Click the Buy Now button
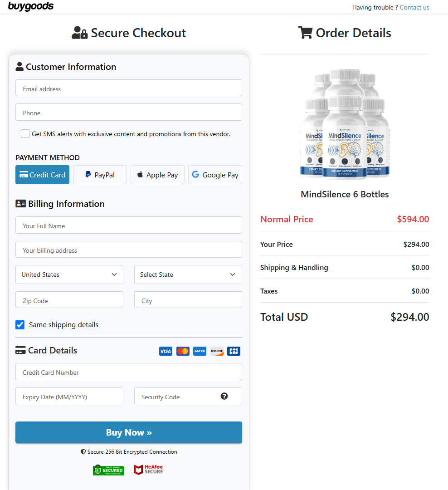448x490 pixels. (x=129, y=432)
